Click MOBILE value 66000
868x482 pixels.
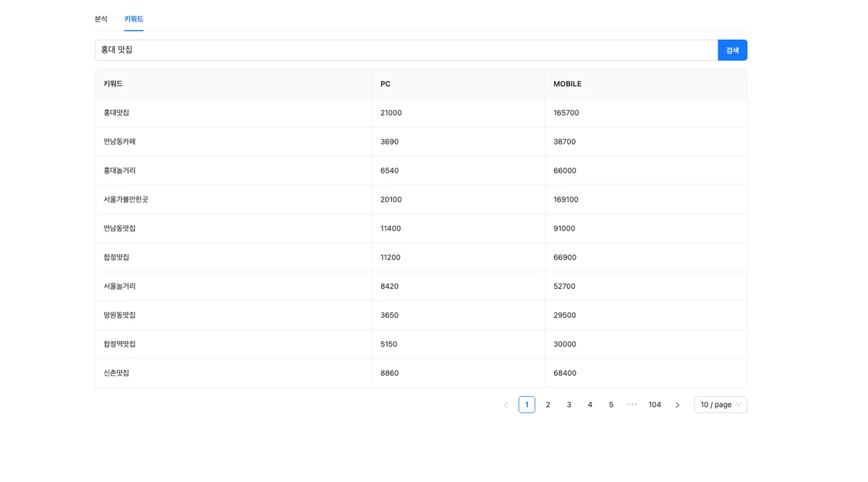(565, 171)
